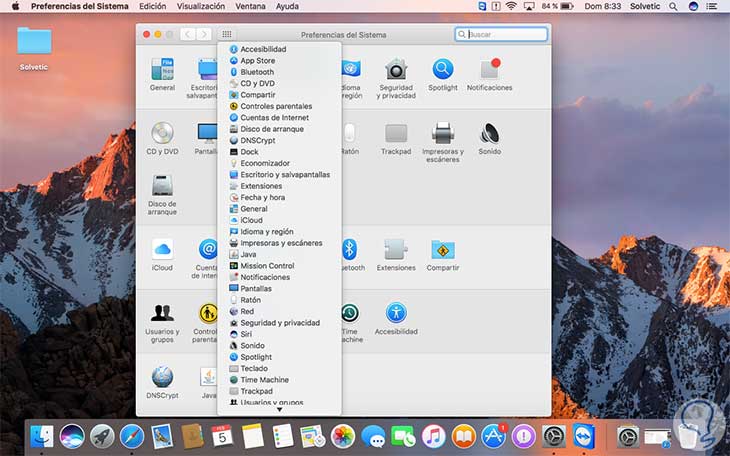Open Spotlight search magnifier in menu bar
730x456 pixels.
(x=673, y=7)
